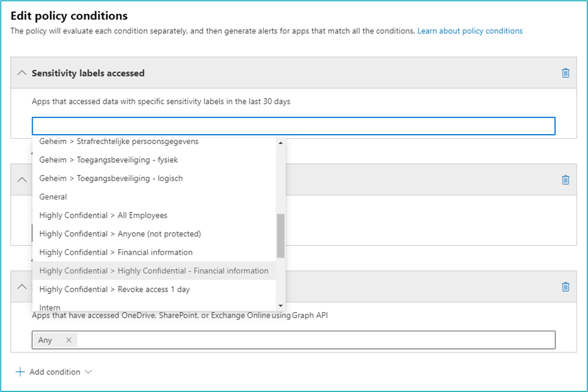Collapse the third condition section chevron

click(x=22, y=286)
